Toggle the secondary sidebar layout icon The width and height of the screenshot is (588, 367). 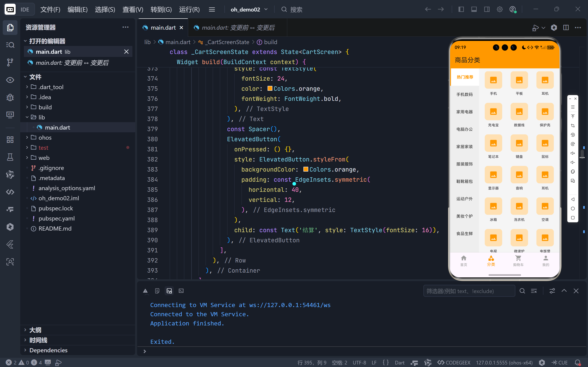point(487,9)
